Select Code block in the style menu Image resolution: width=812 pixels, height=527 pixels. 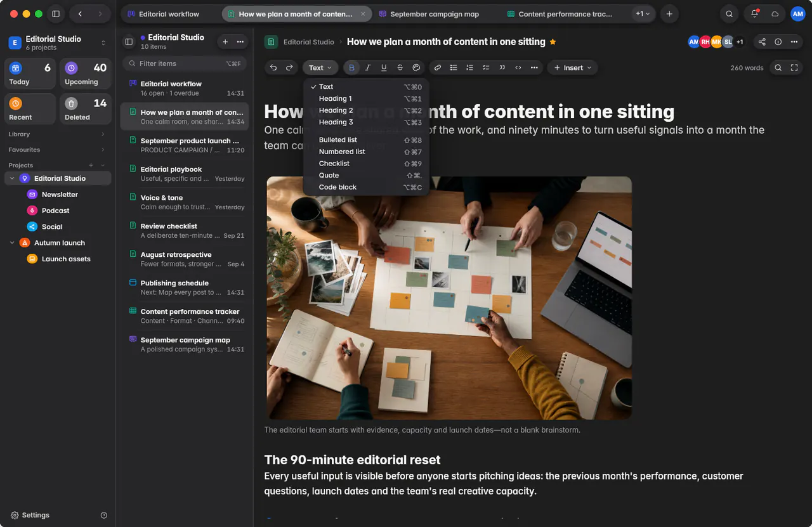[x=366, y=187]
